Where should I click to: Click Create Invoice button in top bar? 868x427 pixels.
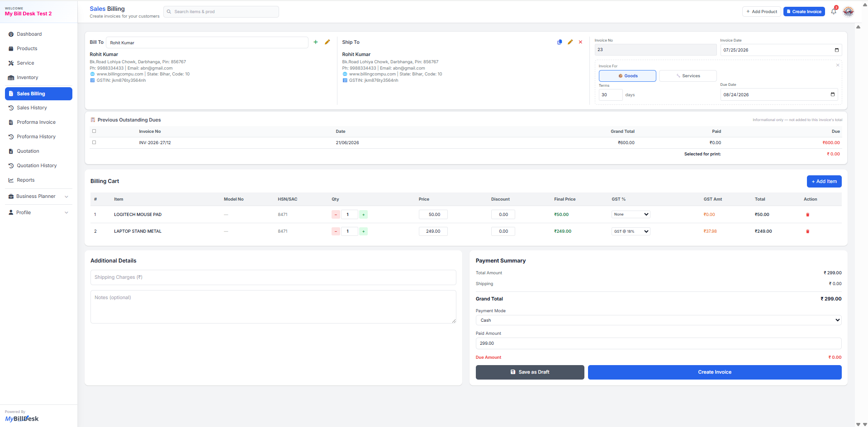coord(804,12)
